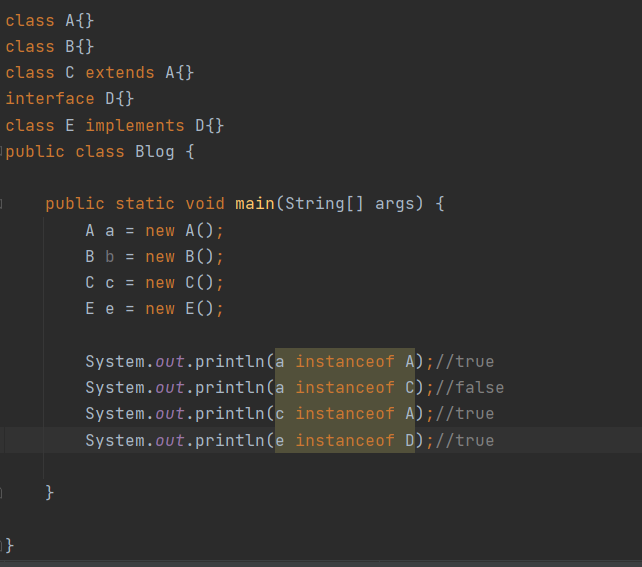Click the 'implements' keyword in class E
The width and height of the screenshot is (642, 567).
point(135,125)
